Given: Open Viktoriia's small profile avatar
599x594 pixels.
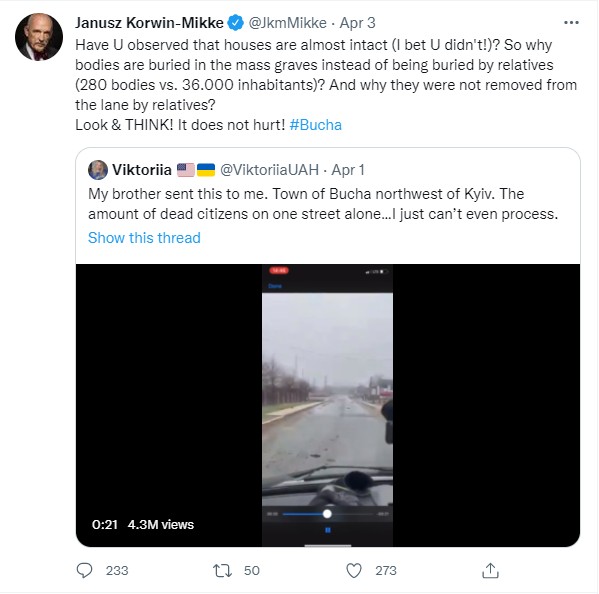Looking at the screenshot, I should pyautogui.click(x=98, y=170).
